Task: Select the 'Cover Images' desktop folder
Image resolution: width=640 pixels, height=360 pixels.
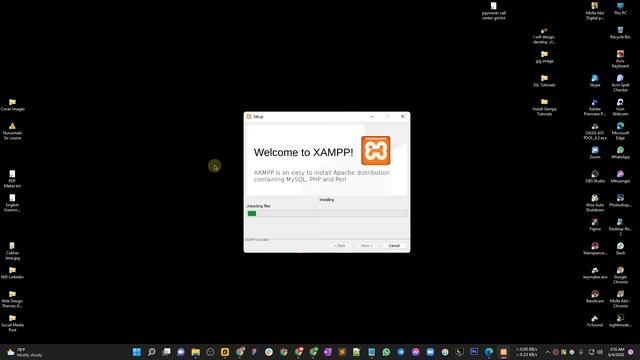Action: point(12,104)
